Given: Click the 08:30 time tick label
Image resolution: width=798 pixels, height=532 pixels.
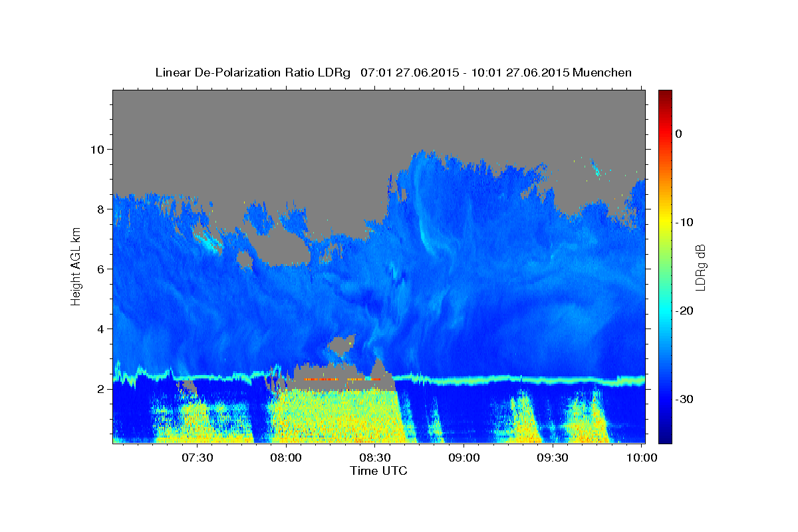Looking at the screenshot, I should tap(375, 458).
